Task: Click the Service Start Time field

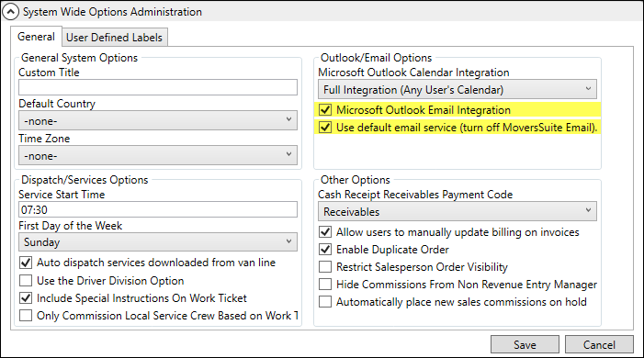Action: coord(158,209)
